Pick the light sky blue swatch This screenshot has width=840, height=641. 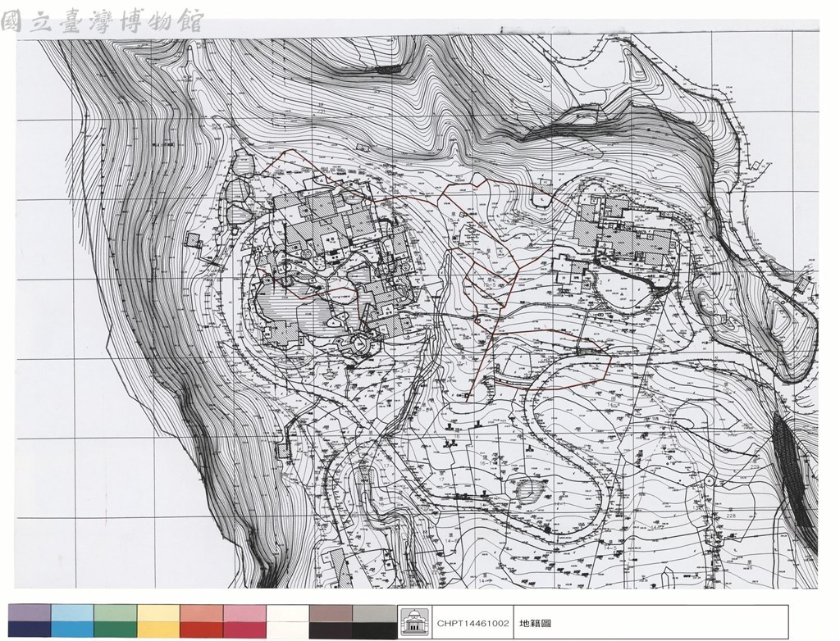point(73,613)
